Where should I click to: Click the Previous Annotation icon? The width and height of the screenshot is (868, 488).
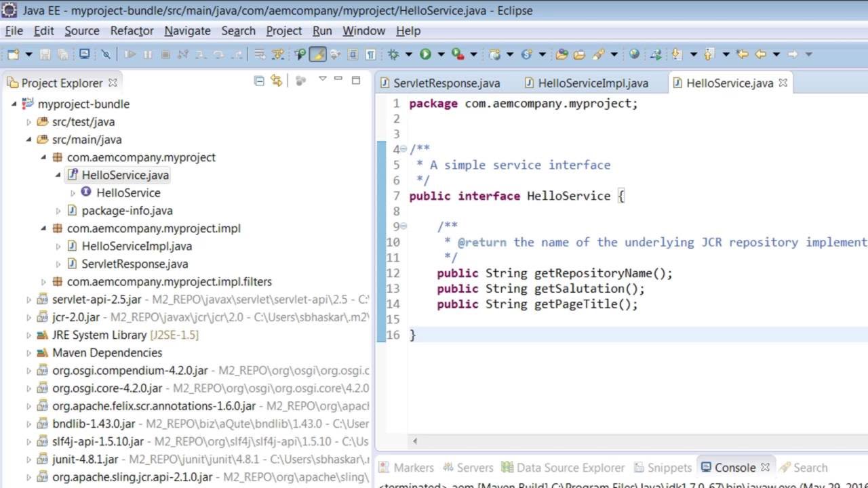point(709,54)
